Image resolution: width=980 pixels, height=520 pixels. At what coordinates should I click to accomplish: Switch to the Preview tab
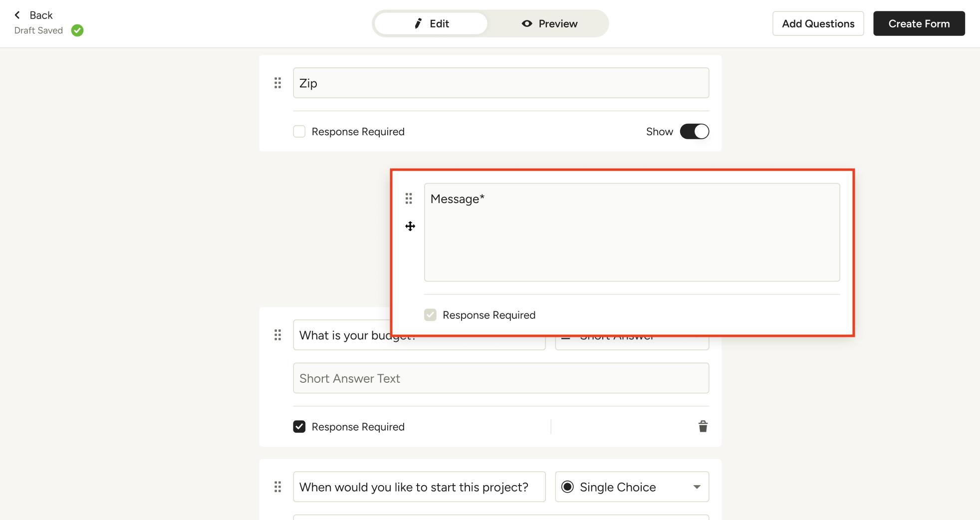pyautogui.click(x=549, y=23)
